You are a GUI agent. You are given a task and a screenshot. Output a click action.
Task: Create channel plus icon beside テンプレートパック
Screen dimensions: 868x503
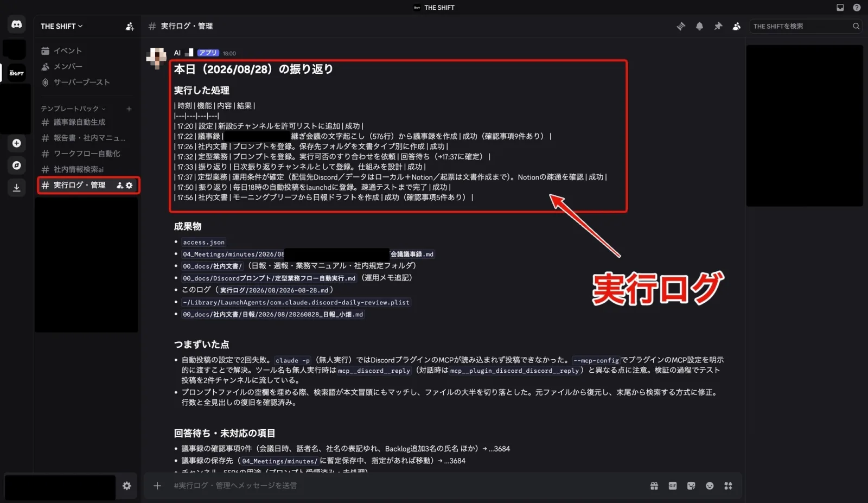tap(129, 109)
